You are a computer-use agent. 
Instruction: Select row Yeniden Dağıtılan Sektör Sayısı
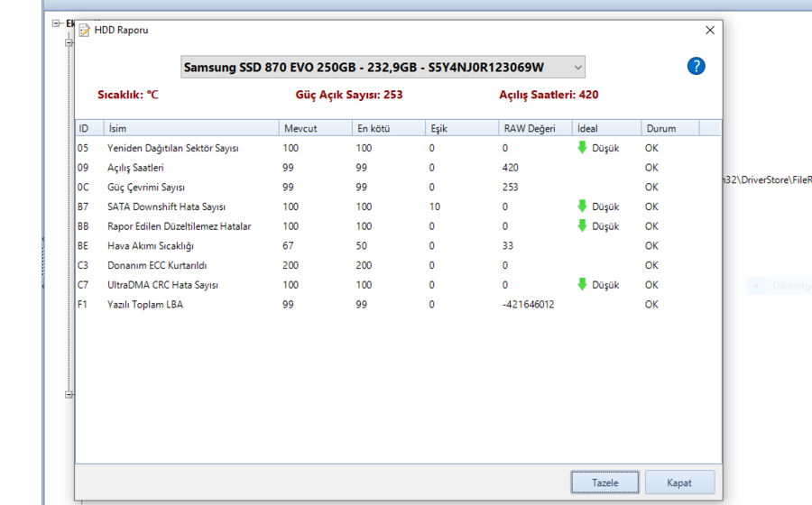(x=398, y=148)
